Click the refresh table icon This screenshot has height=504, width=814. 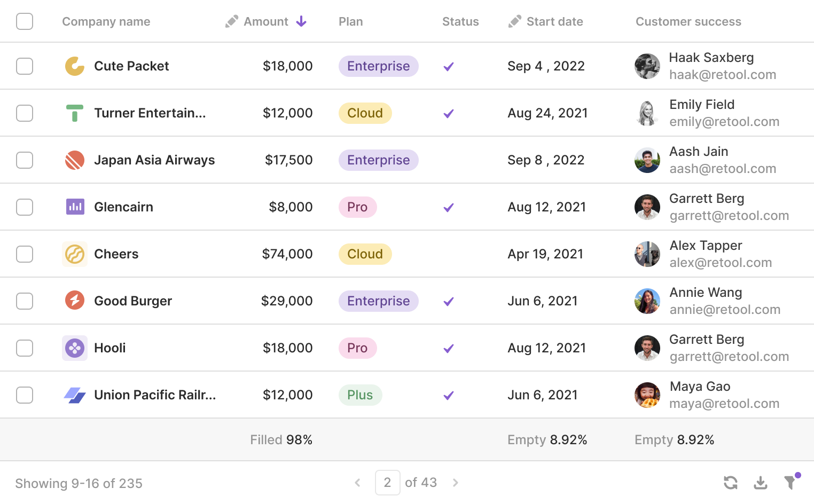[730, 483]
